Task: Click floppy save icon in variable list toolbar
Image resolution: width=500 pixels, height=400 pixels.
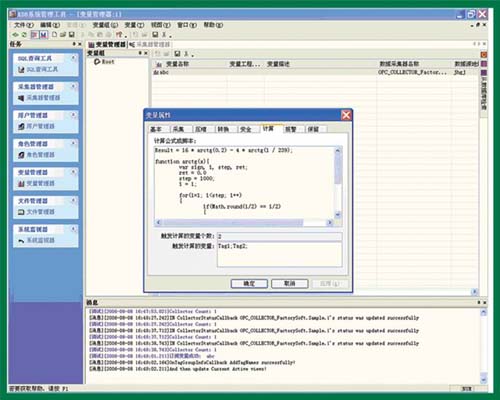Action: tap(177, 53)
